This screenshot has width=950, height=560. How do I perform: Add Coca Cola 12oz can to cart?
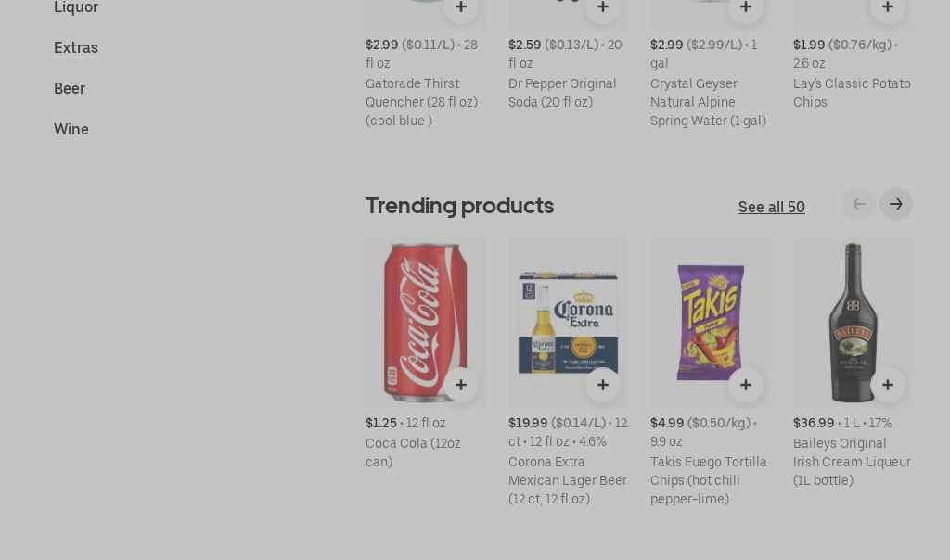[461, 385]
